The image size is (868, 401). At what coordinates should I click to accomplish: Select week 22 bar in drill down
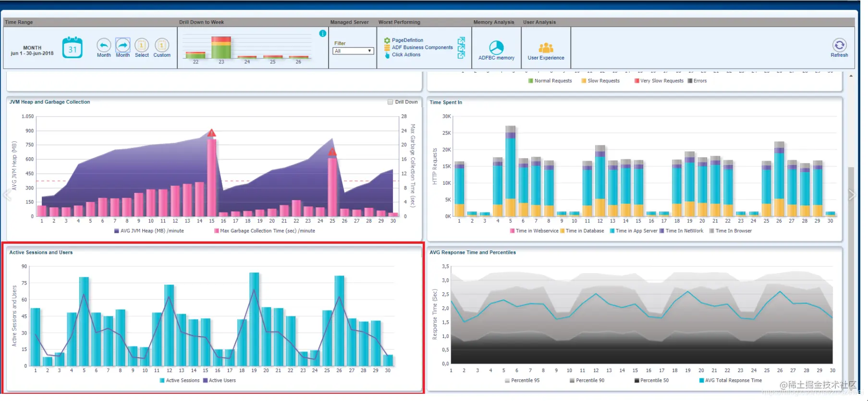196,55
